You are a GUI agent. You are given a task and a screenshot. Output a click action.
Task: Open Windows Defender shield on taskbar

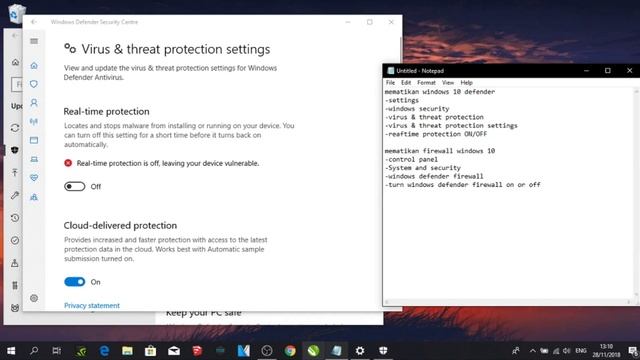pos(383,351)
